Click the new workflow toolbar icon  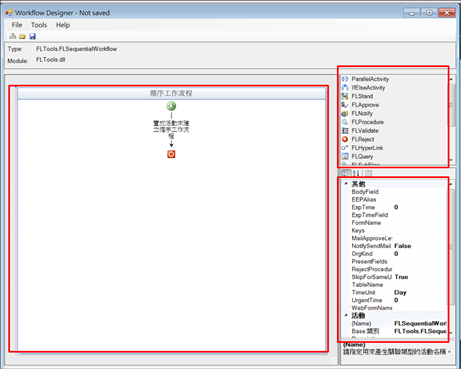click(13, 36)
